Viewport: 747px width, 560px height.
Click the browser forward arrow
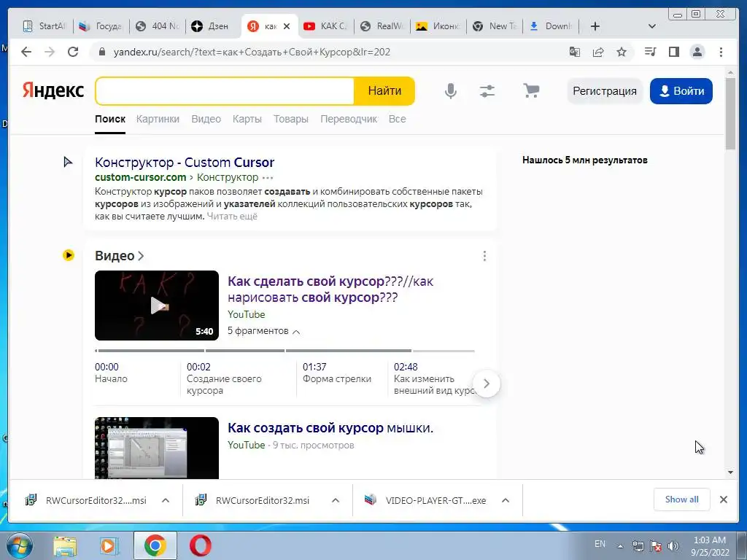(x=50, y=52)
